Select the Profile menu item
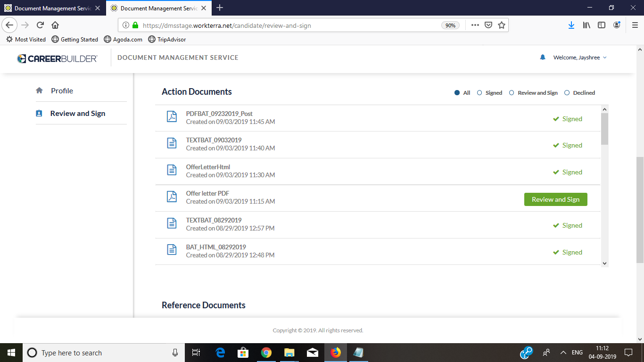The height and width of the screenshot is (362, 644). [x=61, y=90]
